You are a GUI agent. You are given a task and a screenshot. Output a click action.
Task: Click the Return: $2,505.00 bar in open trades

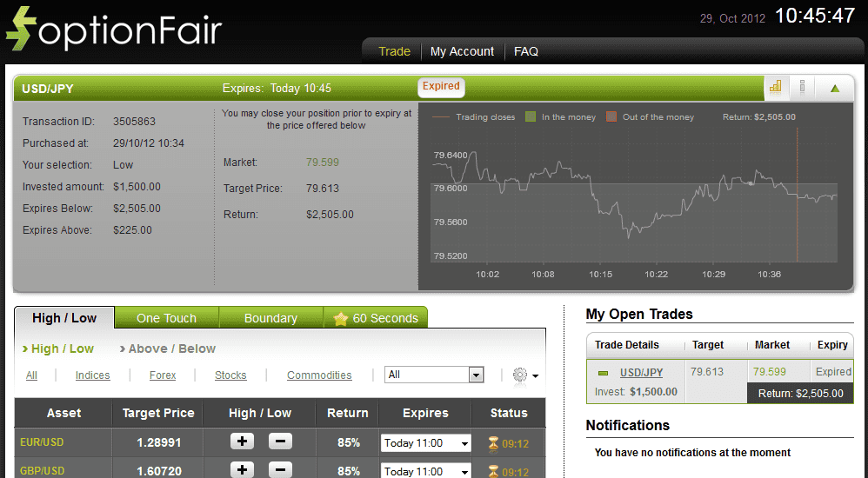pos(800,394)
